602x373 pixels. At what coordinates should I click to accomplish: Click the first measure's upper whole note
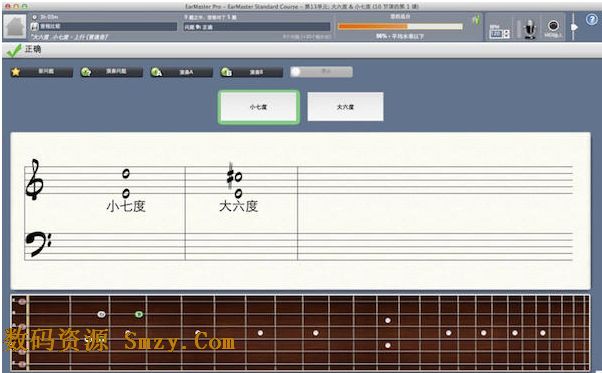coord(126,174)
